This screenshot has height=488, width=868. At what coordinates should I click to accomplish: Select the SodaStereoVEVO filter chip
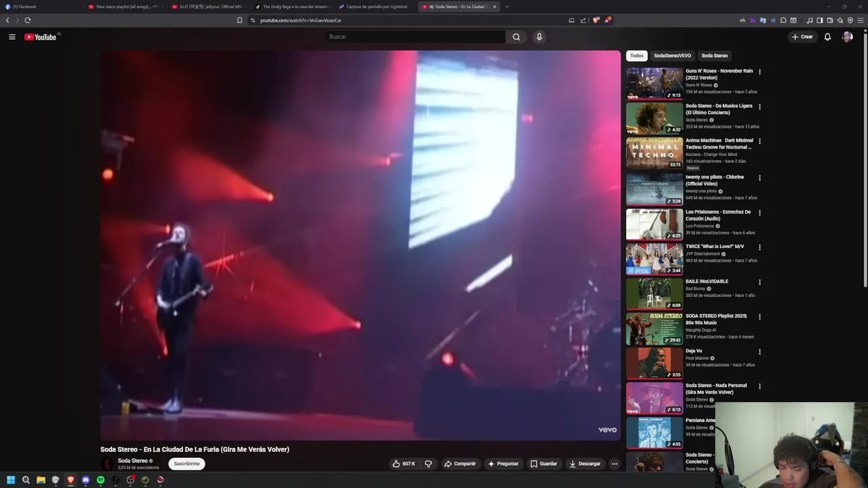point(672,56)
